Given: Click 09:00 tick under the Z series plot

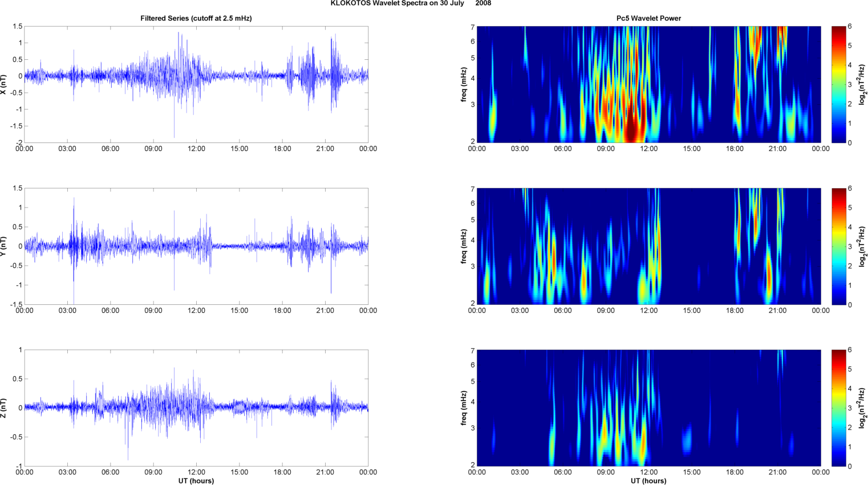Looking at the screenshot, I should [153, 472].
